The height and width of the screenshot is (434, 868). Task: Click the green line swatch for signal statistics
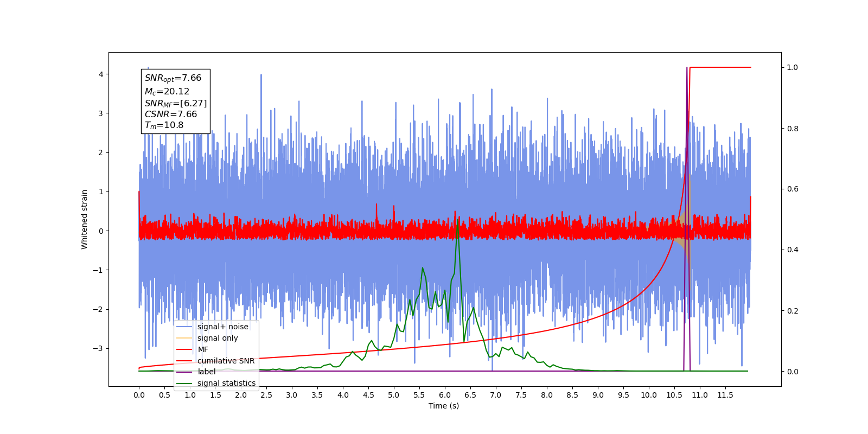(184, 383)
